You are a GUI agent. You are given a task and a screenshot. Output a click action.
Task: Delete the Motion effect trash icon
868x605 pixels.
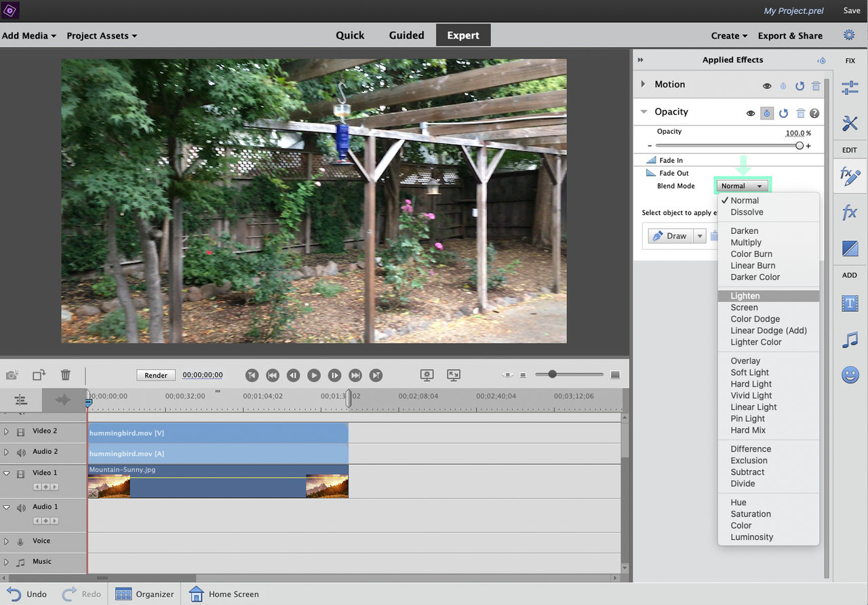816,86
